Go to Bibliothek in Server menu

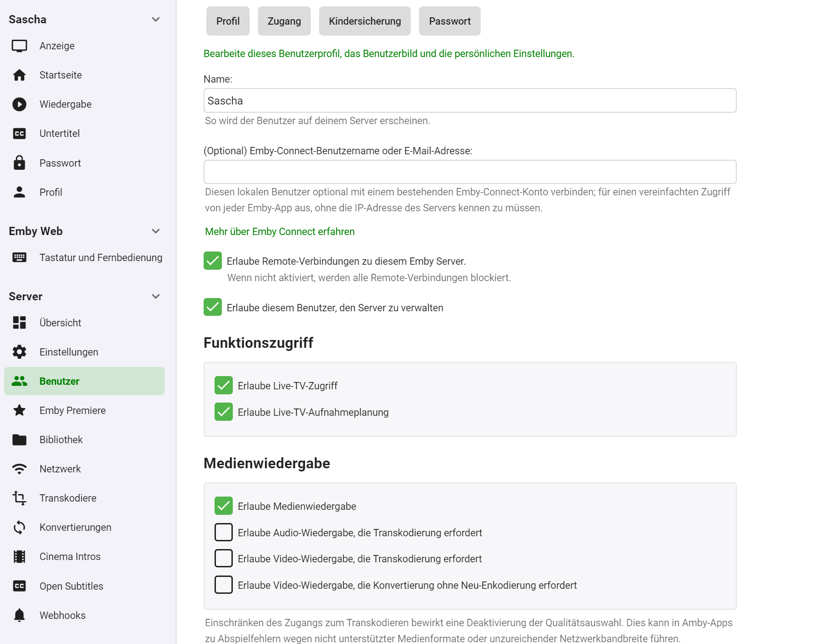coord(84,440)
